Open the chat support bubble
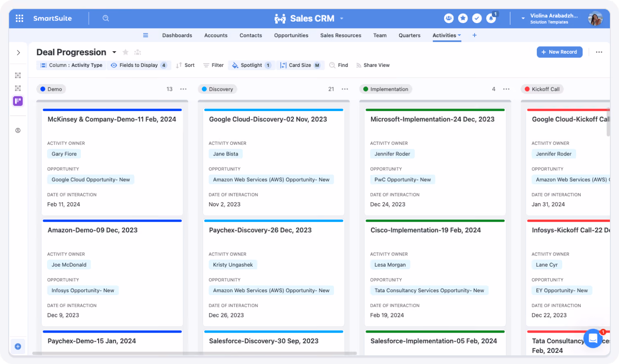The width and height of the screenshot is (619, 364). [593, 338]
